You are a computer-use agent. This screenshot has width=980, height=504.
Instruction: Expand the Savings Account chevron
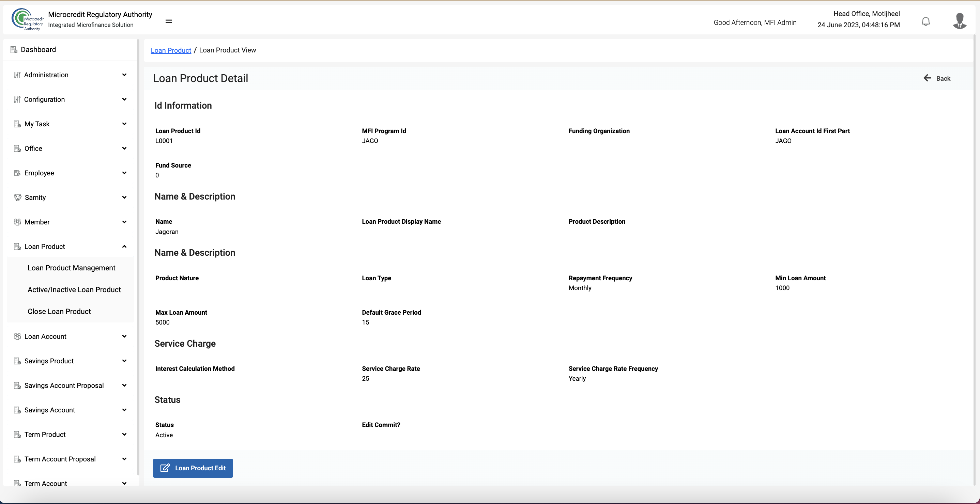click(124, 410)
